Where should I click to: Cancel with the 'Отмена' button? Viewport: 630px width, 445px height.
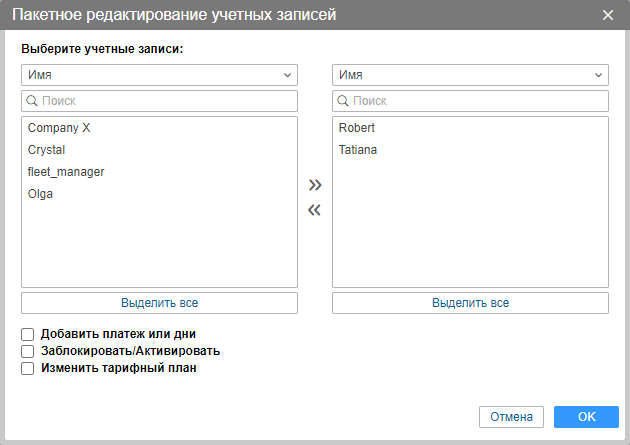[x=511, y=417]
